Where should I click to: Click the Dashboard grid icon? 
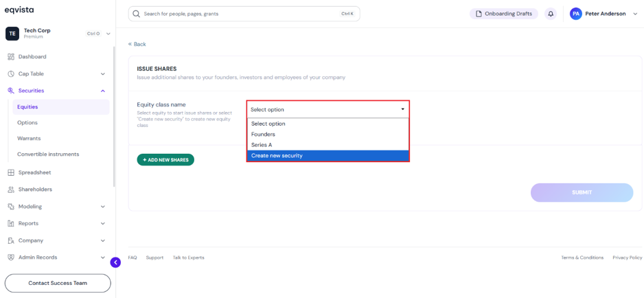pos(11,57)
